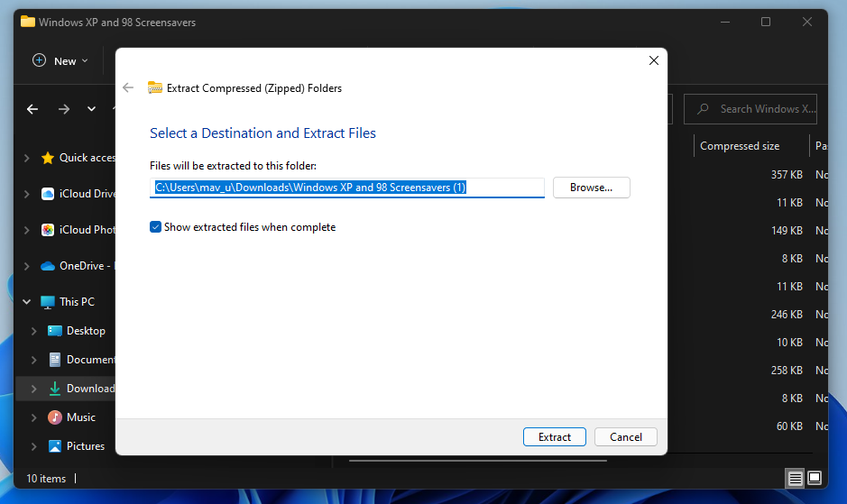Image resolution: width=847 pixels, height=504 pixels.
Task: Select the Downloads arrow icon
Action: [54, 389]
